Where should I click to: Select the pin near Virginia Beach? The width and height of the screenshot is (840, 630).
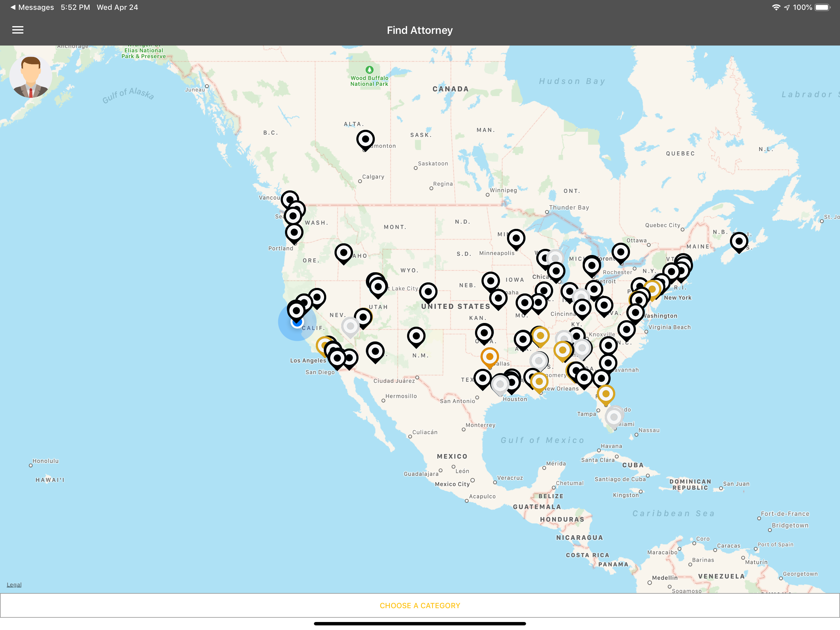[627, 331]
